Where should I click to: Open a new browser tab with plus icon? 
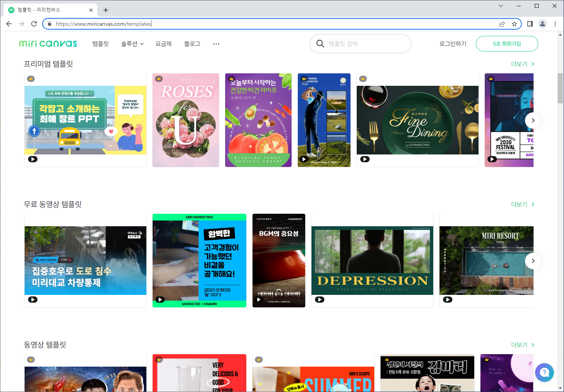(x=106, y=10)
